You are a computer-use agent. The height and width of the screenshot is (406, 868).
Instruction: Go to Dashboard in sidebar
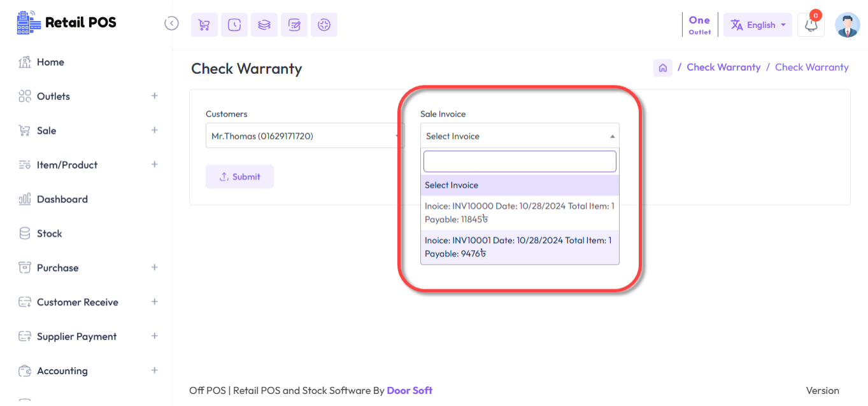point(62,199)
